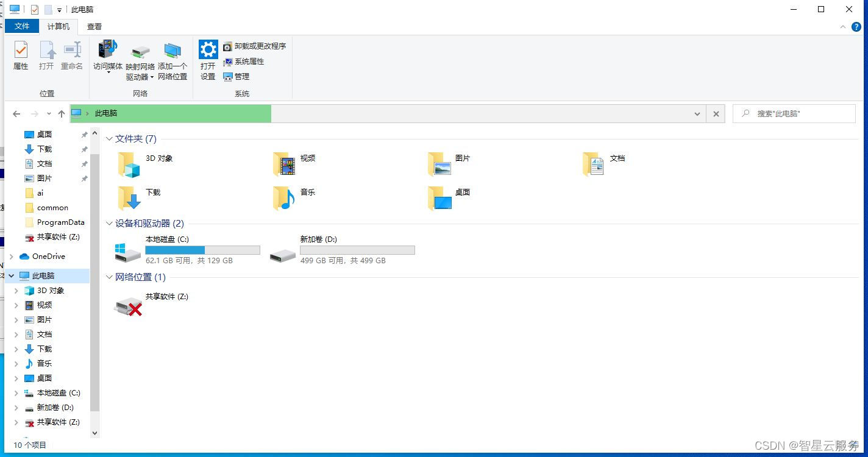
Task: Click 系统属性 in the ribbon
Action: 243,62
